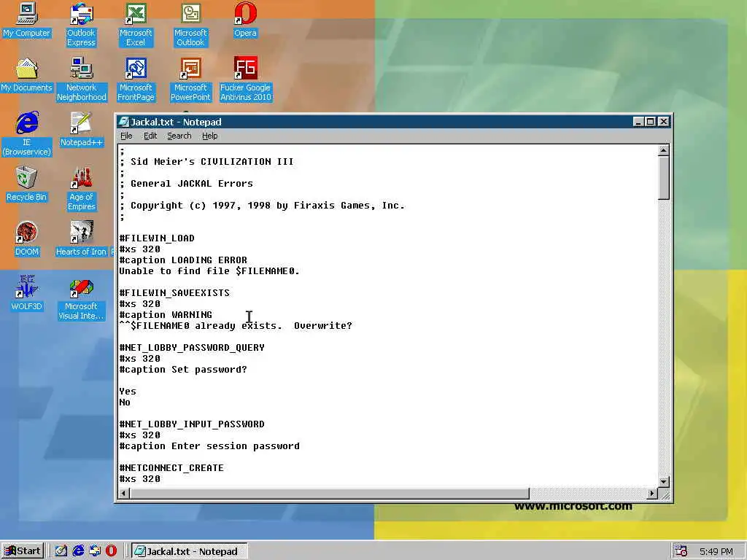
Task: Click the horizontal scrollbar right arrow
Action: point(652,494)
